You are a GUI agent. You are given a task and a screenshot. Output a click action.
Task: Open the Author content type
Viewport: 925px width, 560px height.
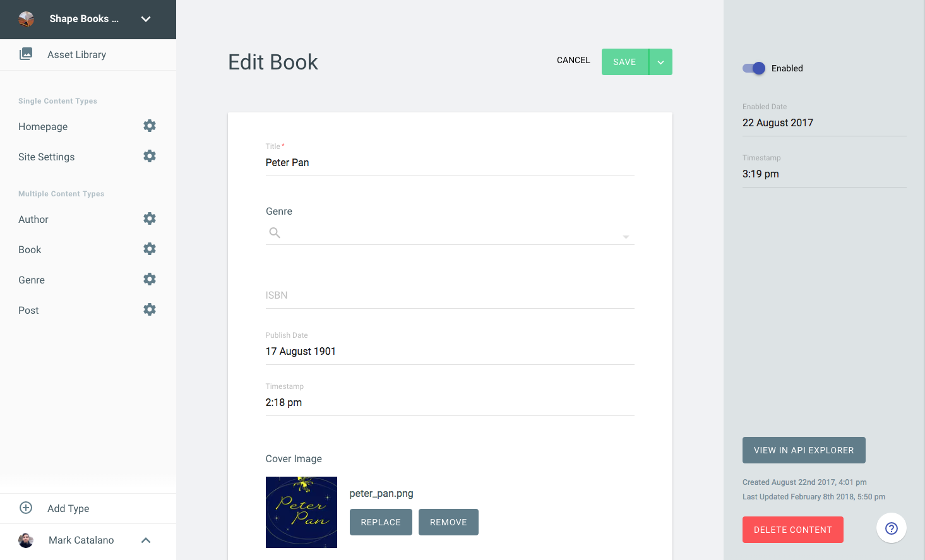33,219
